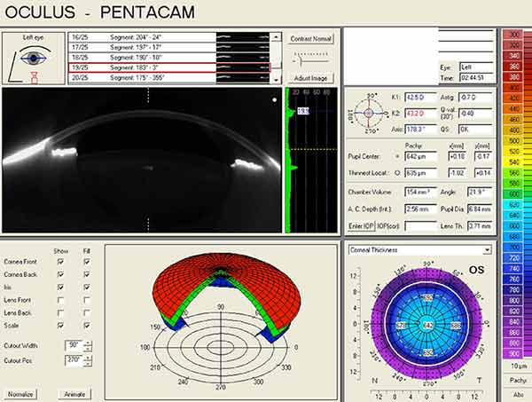The height and width of the screenshot is (402, 532).
Task: Toggle the Fill checkbox for Iris
Action: click(x=87, y=287)
